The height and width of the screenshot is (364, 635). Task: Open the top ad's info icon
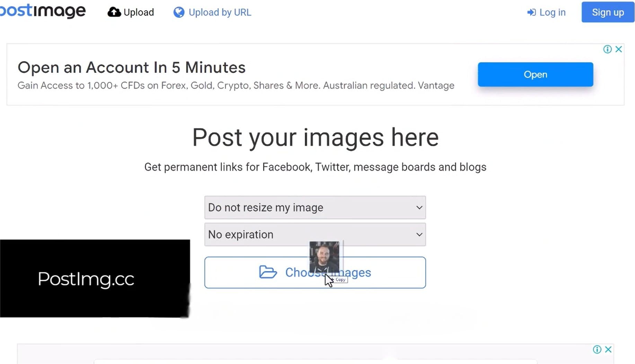coord(607,49)
